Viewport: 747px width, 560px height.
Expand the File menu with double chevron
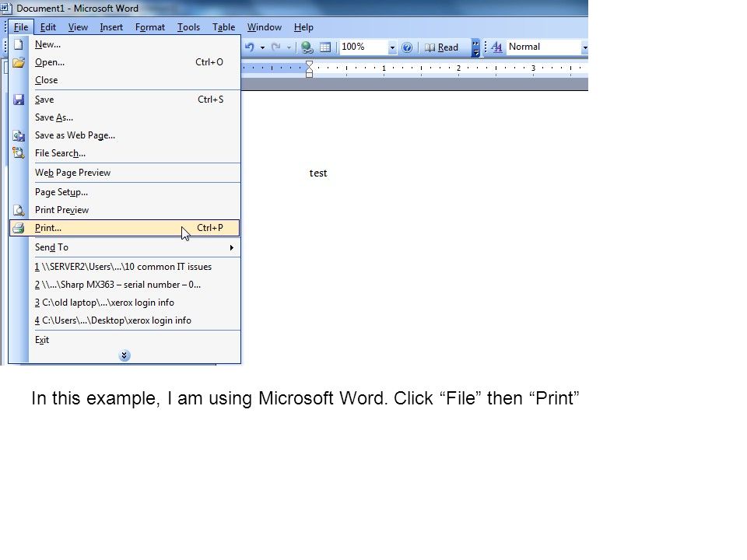(124, 355)
